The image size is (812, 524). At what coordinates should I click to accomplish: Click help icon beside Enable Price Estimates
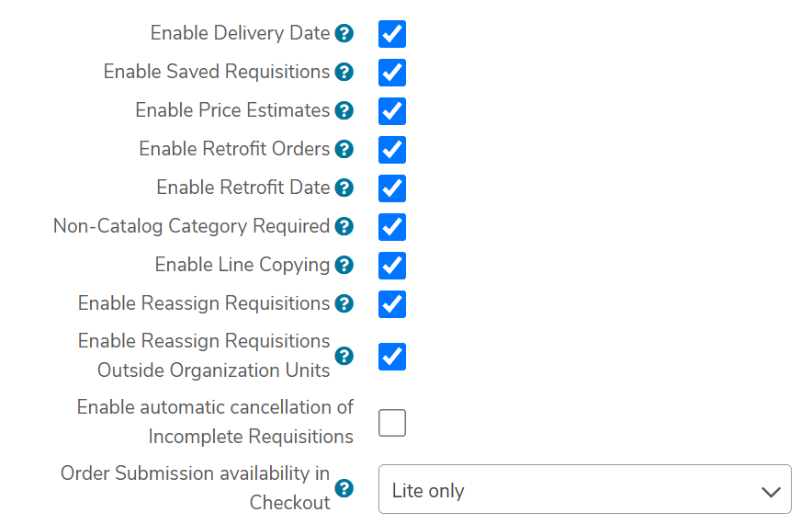point(344,111)
